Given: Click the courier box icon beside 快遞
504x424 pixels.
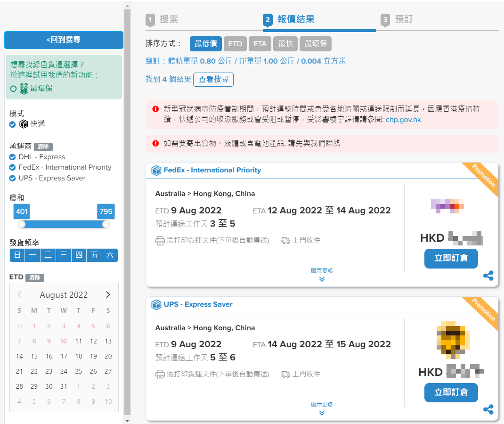Looking at the screenshot, I should (24, 124).
